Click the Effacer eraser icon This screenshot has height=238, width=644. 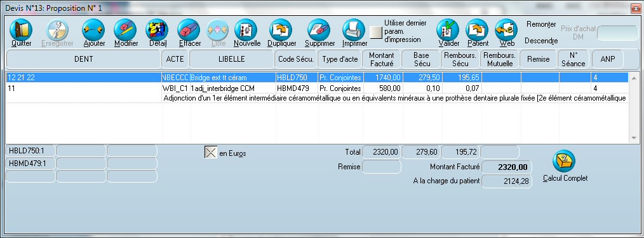(189, 30)
